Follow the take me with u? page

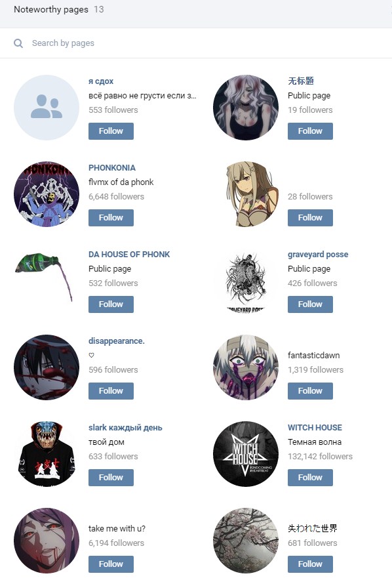pyautogui.click(x=111, y=564)
